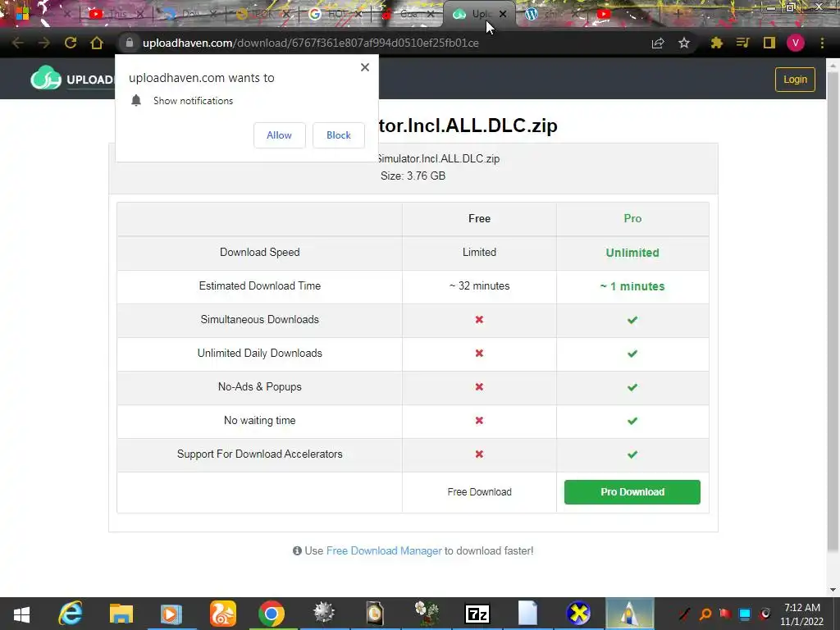Select the '~ 32 minutes' cell
The height and width of the screenshot is (630, 840).
479,286
